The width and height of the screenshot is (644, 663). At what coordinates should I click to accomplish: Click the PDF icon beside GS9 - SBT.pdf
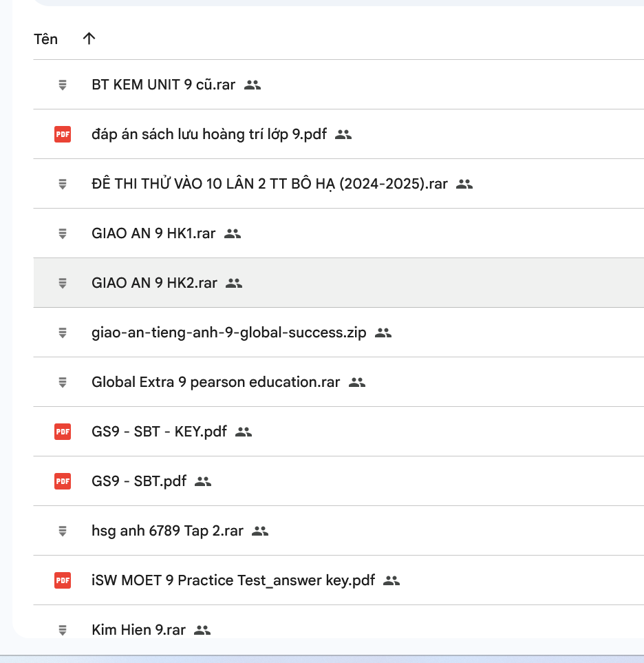pyautogui.click(x=63, y=481)
